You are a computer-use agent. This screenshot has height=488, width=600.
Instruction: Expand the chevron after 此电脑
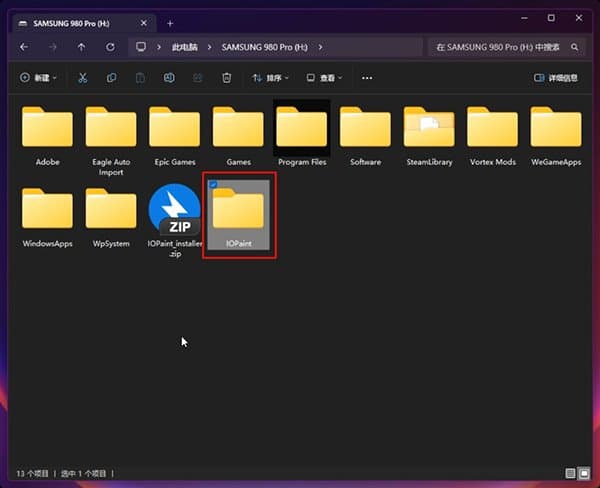[209, 47]
